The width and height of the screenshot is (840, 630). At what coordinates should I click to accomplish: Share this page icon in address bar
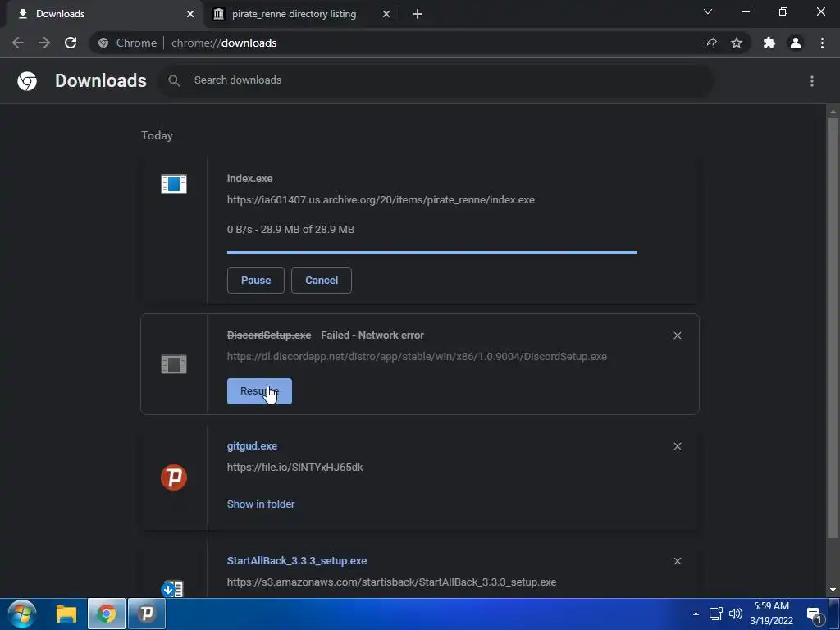coord(710,43)
